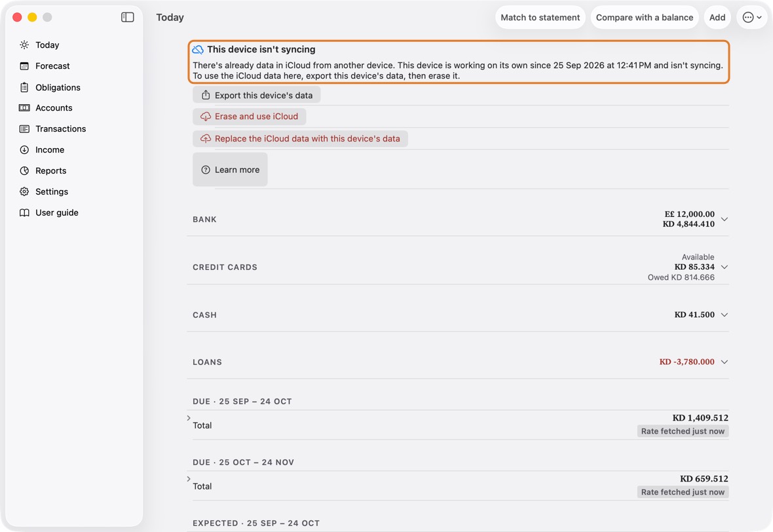Go to Accounts via banknote icon

[x=24, y=108]
